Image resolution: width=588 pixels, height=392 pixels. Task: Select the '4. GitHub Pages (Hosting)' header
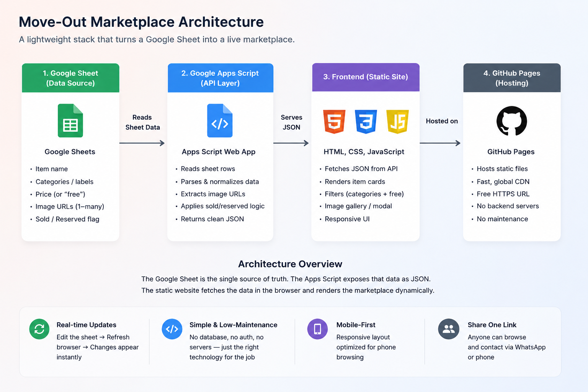512,78
